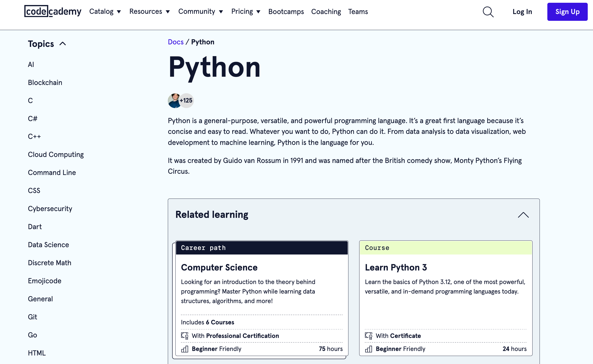This screenshot has height=364, width=593.
Task: Expand the Resources dropdown menu
Action: tap(150, 12)
